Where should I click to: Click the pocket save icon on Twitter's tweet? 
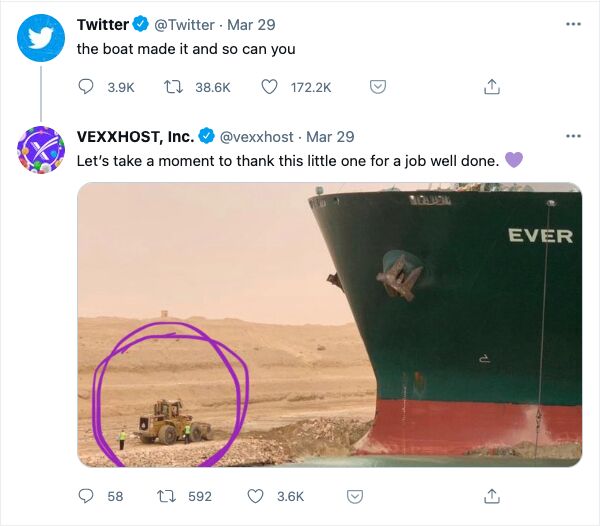378,87
